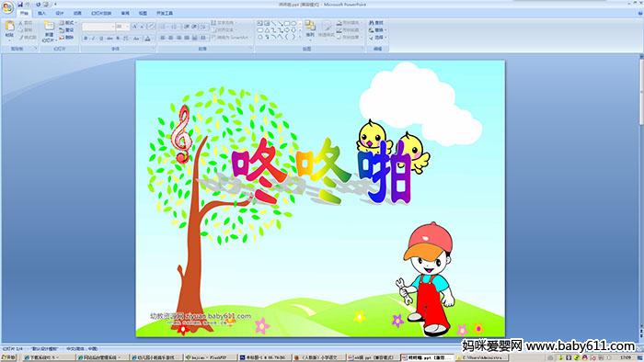
Task: Toggle Underline text formatting
Action: 101,39
